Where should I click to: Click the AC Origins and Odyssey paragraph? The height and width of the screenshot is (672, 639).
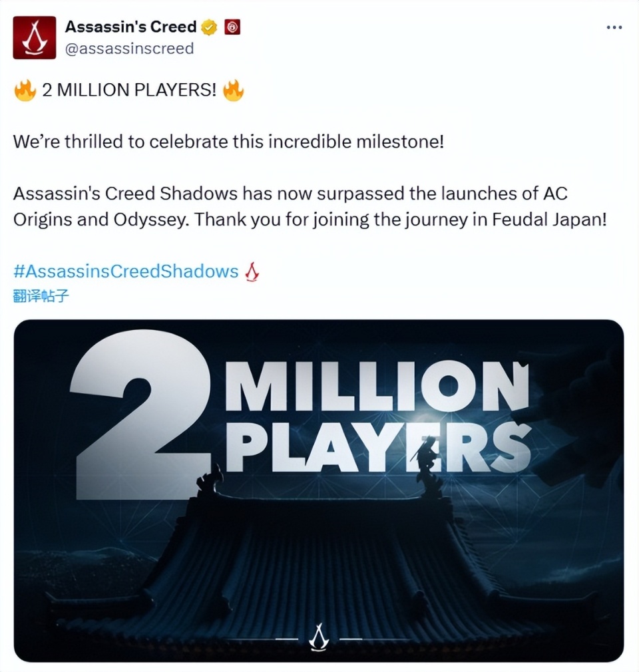pyautogui.click(x=310, y=206)
